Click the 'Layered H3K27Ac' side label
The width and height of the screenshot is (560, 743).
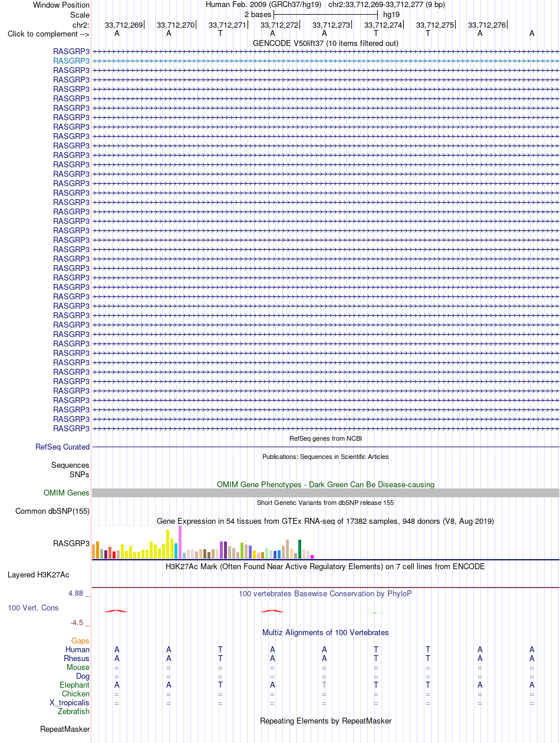[x=38, y=574]
